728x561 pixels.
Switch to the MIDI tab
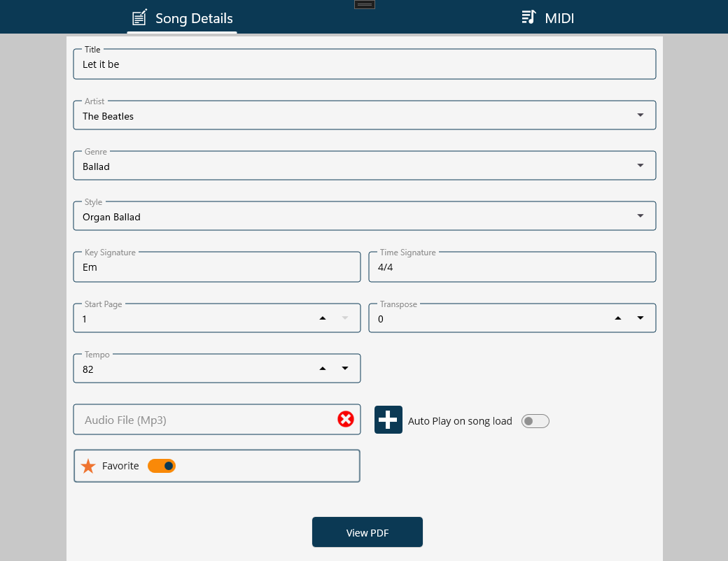pos(547,17)
